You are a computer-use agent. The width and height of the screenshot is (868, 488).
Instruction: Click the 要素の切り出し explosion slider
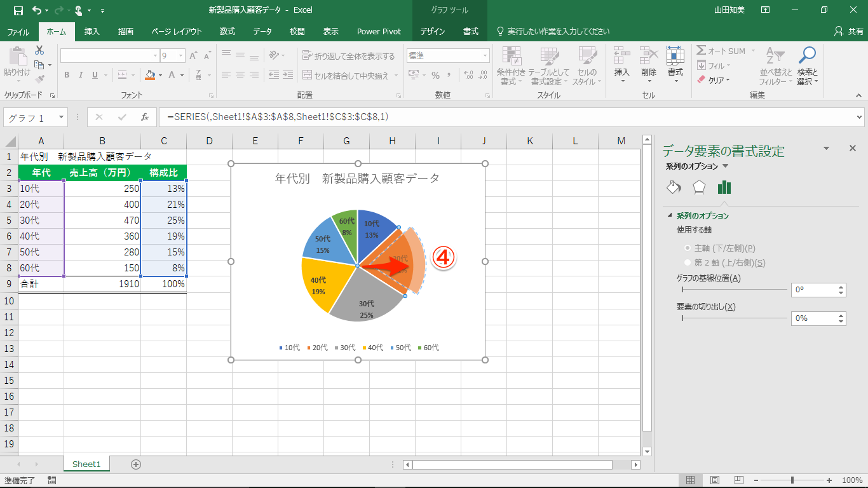coord(734,318)
